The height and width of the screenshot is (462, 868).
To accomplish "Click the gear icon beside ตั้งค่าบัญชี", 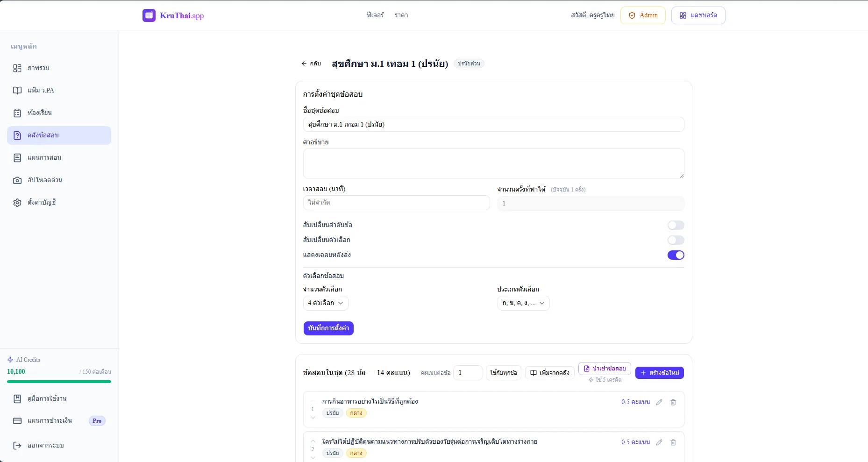I will point(17,203).
